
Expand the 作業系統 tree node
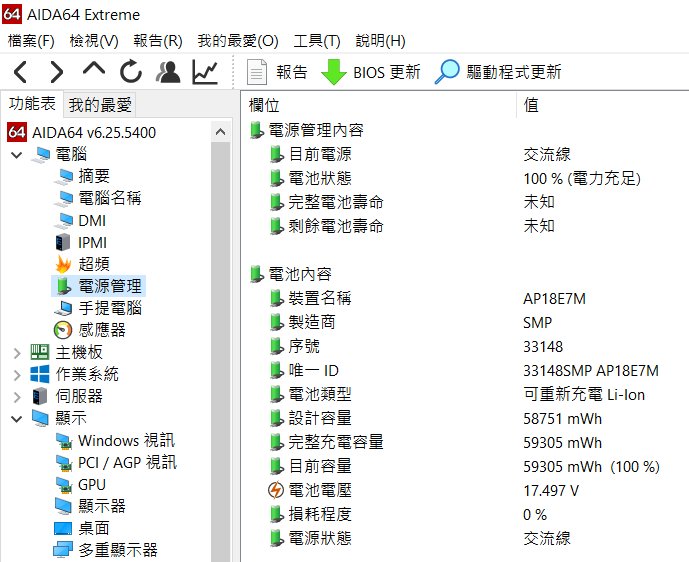[17, 375]
